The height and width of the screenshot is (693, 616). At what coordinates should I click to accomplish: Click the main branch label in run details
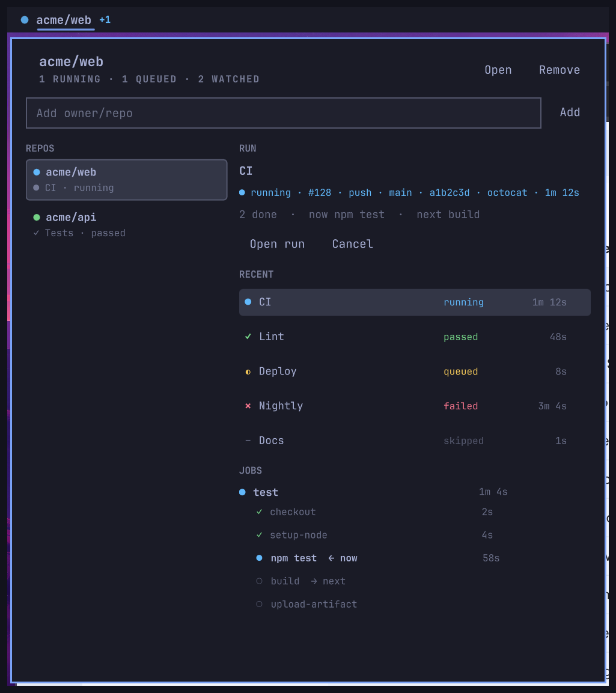400,193
